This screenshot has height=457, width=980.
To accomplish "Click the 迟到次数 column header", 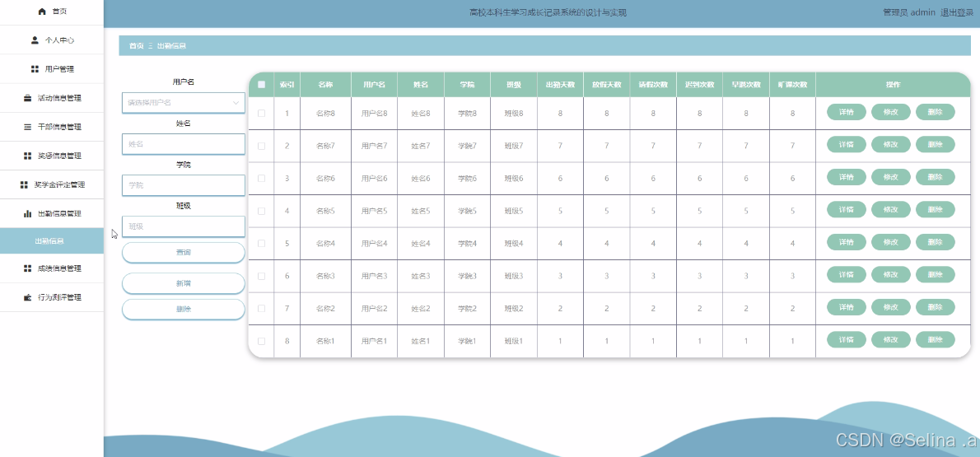I will click(x=699, y=84).
